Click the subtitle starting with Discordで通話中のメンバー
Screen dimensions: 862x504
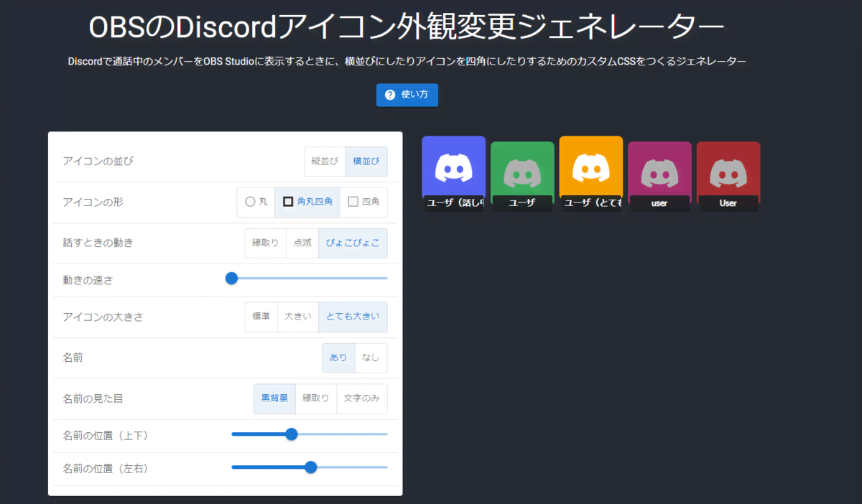tap(407, 62)
